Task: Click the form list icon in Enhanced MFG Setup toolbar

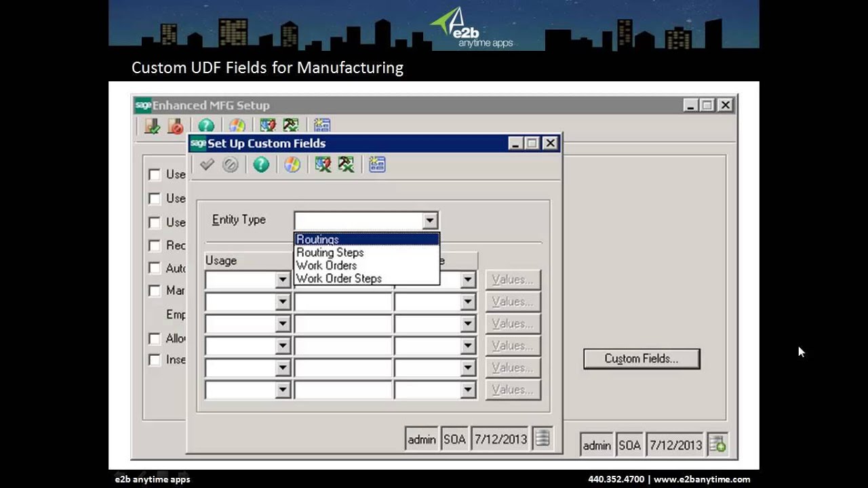Action: tap(322, 125)
